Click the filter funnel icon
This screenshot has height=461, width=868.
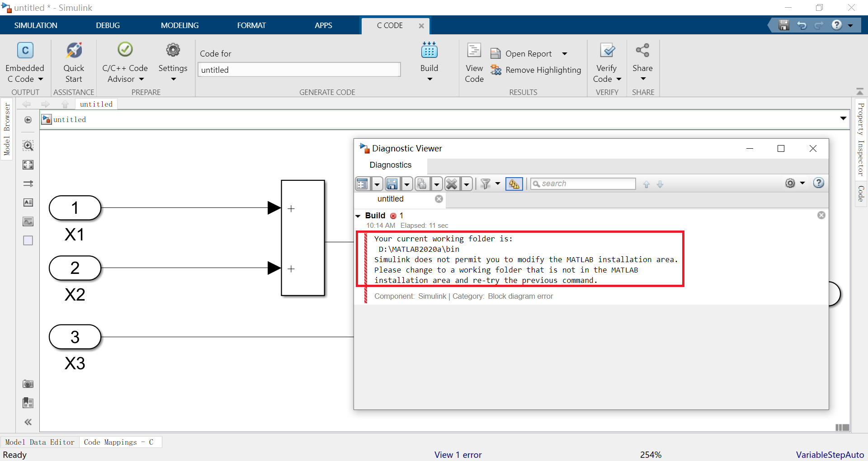coord(486,184)
